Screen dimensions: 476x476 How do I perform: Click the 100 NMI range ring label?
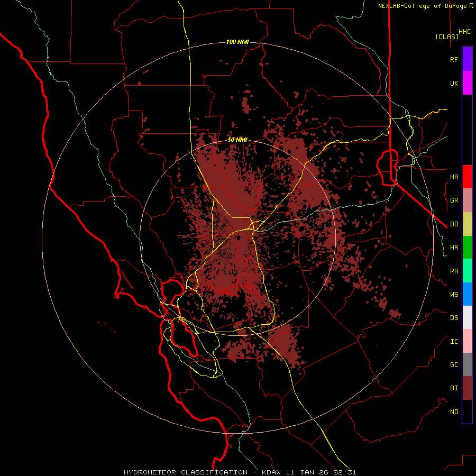click(x=237, y=42)
